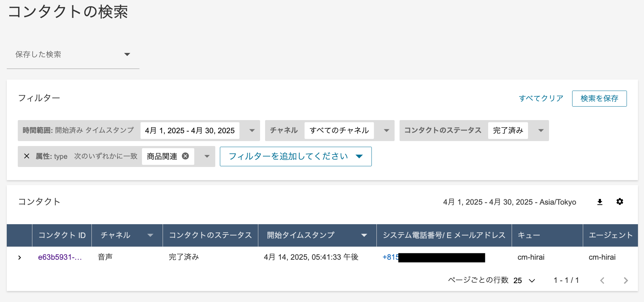This screenshot has height=302, width=644.
Task: Go to the previous results page
Action: pos(602,280)
